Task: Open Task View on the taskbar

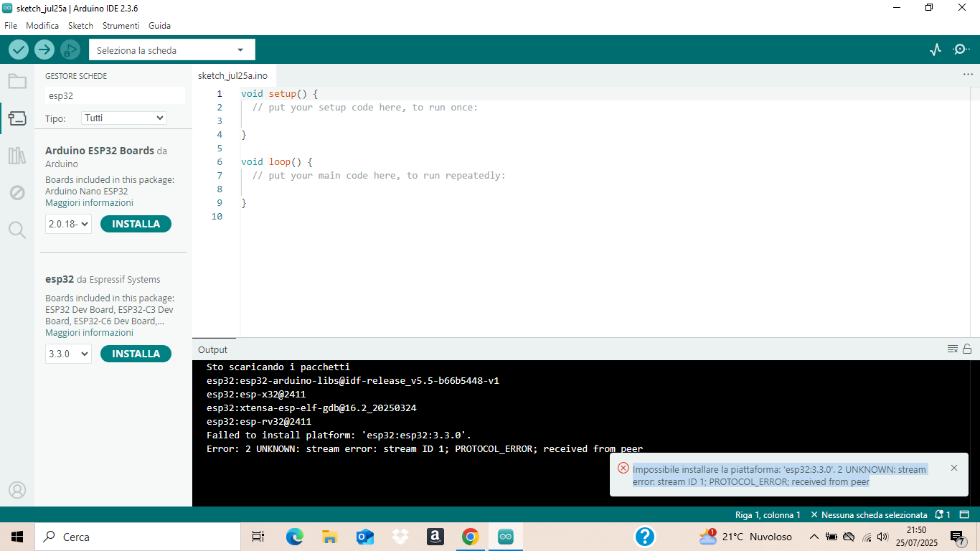Action: point(258,537)
